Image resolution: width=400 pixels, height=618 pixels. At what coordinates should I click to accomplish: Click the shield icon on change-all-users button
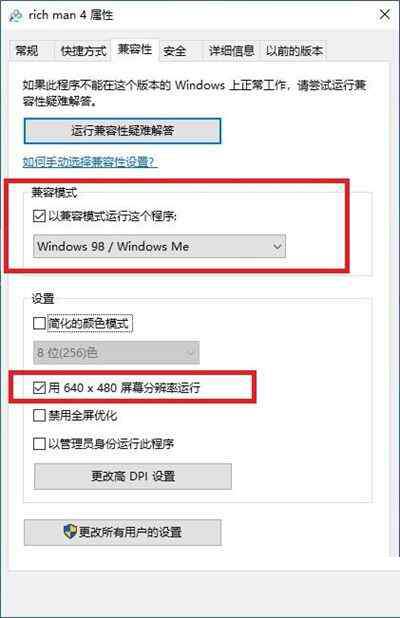[70, 532]
